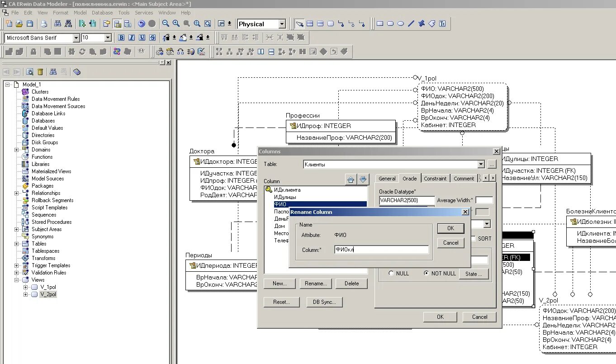Open the font size 10 dropdown
Image resolution: width=616 pixels, height=364 pixels.
tap(108, 38)
